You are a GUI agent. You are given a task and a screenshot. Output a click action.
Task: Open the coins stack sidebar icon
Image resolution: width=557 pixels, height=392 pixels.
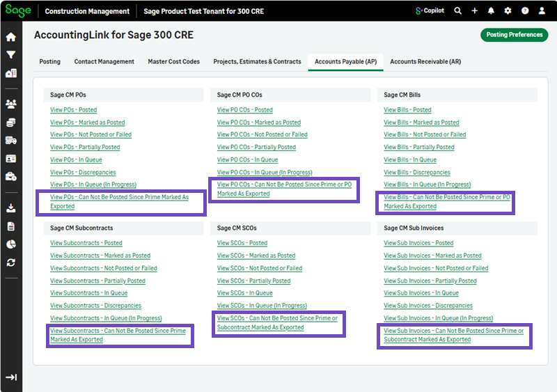11,123
